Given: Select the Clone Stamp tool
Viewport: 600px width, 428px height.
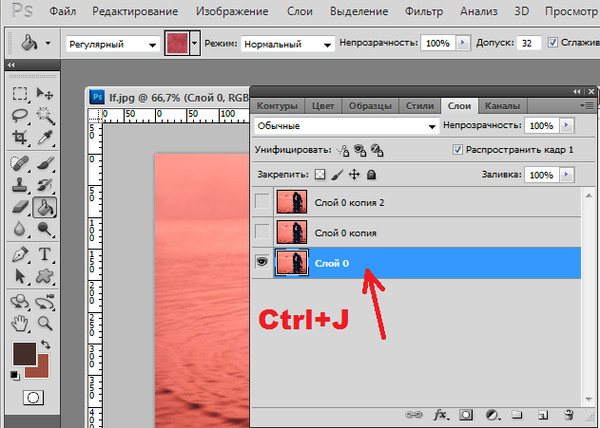Looking at the screenshot, I should (20, 186).
